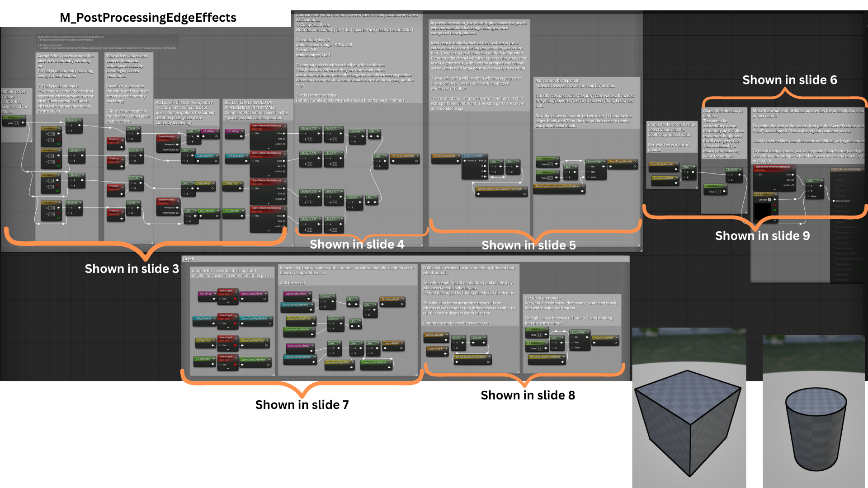Viewport: 868px width, 488px height.
Task: Select the Saturate node in Depth section
Action: (477, 338)
